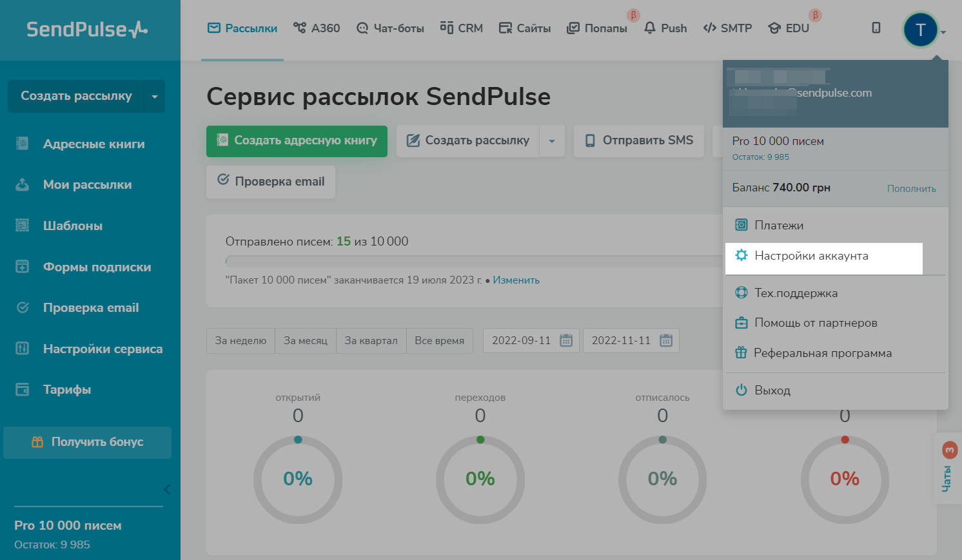
Task: Click the Получить бонус button
Action: coord(87,442)
